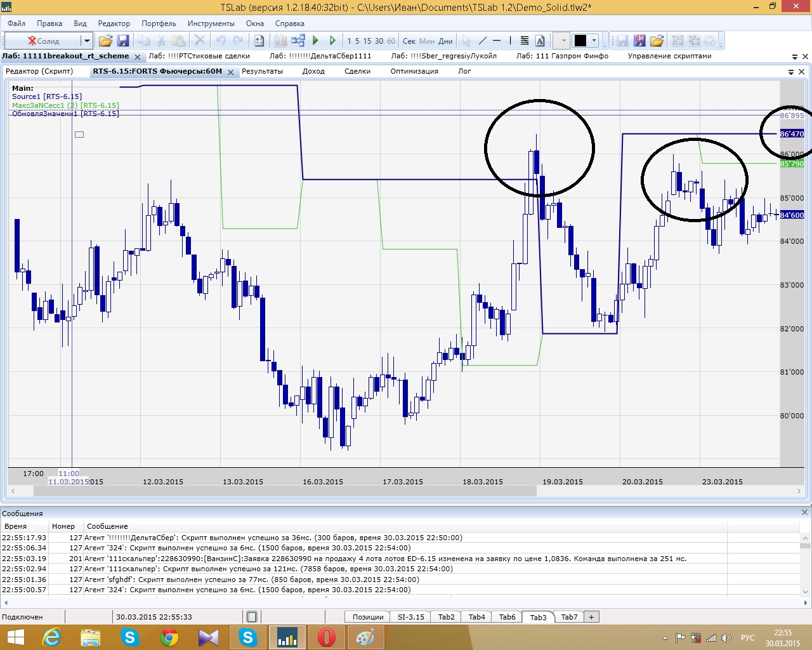Open the Редактор menu
The height and width of the screenshot is (650, 812).
(114, 23)
